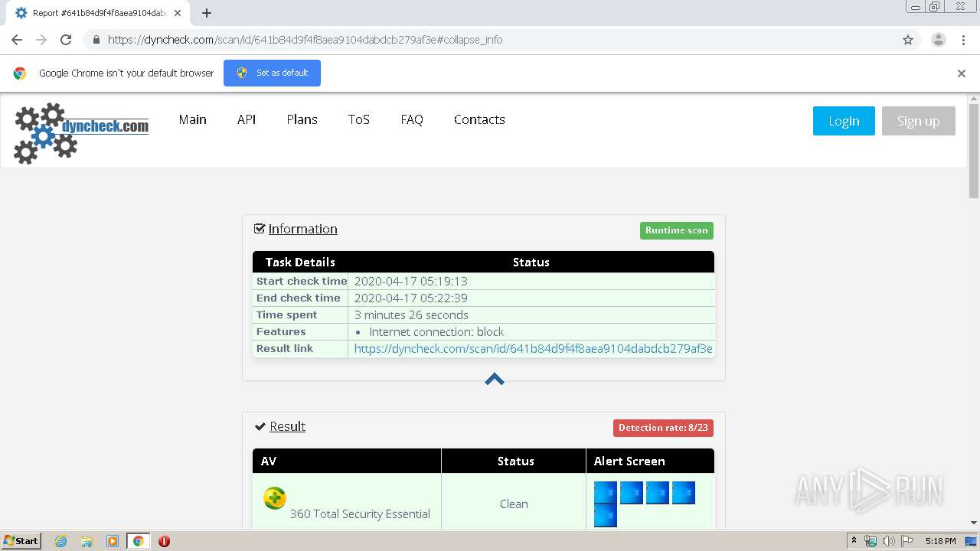Open third 360 Total Security alert screenshot

pyautogui.click(x=658, y=493)
